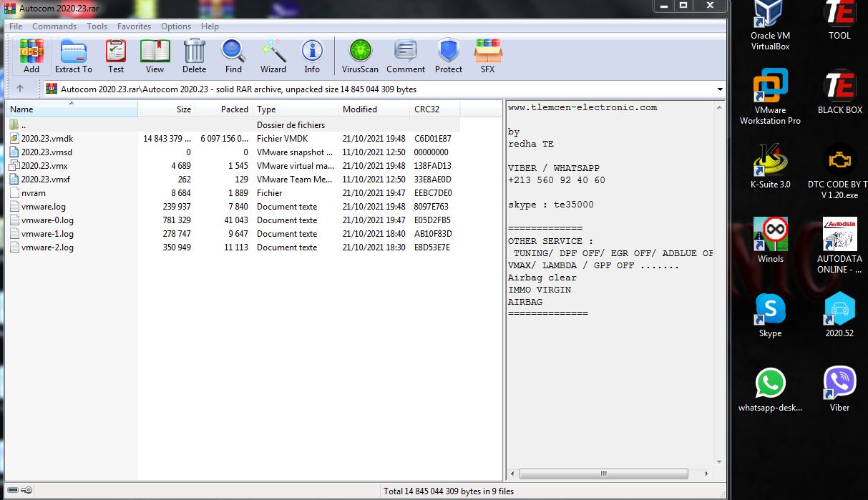The width and height of the screenshot is (868, 500).
Task: Open the File menu
Action: click(x=16, y=26)
